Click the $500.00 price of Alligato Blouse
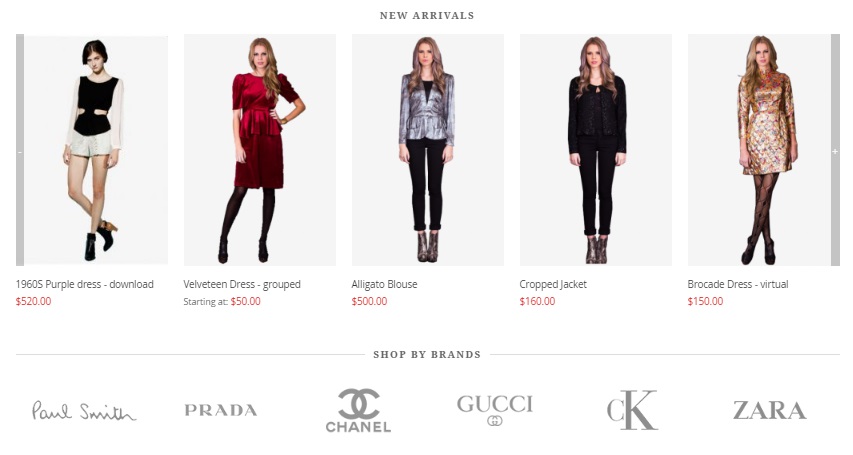 point(369,301)
